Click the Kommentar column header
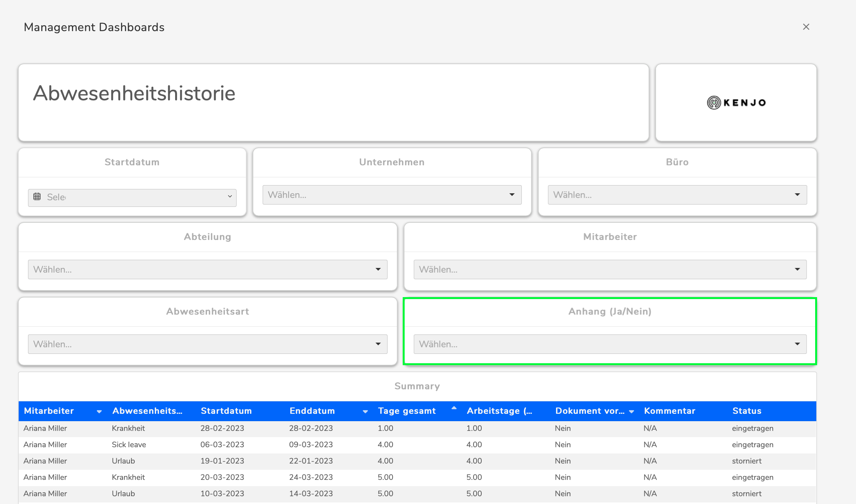 pyautogui.click(x=669, y=411)
